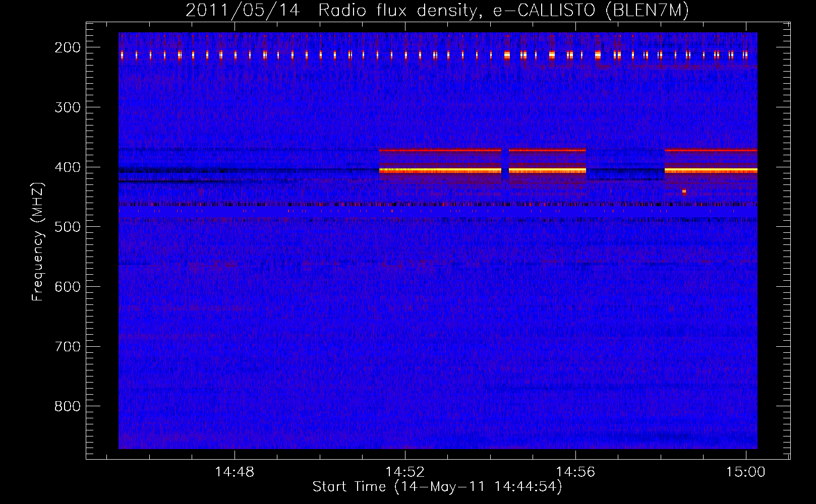The image size is (816, 504).
Task: Click the plot title '2011/05/14 Radio flux density, e-CALLISTO (BLEN7M)'
Action: [x=437, y=11]
